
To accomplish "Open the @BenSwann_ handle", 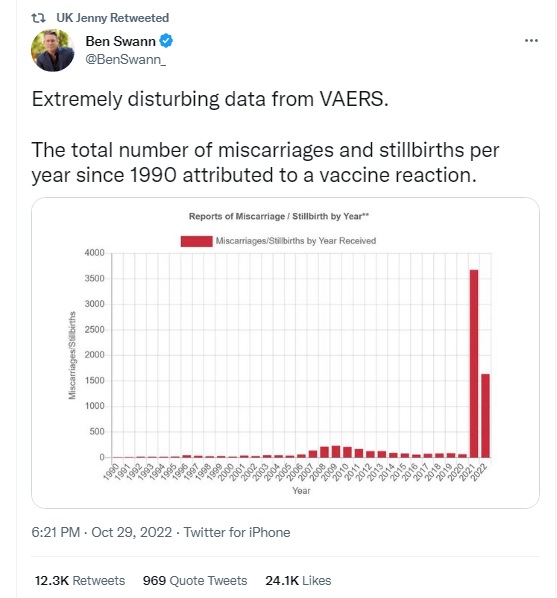I will coord(126,59).
